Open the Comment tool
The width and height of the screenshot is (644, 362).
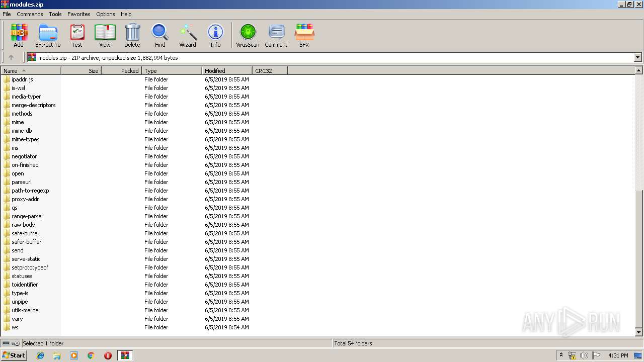(x=276, y=35)
